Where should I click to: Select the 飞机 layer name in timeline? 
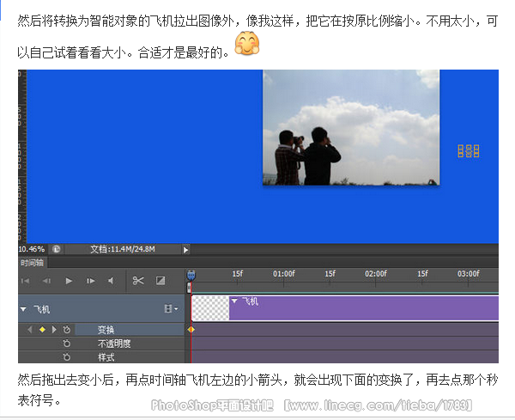[x=41, y=309]
